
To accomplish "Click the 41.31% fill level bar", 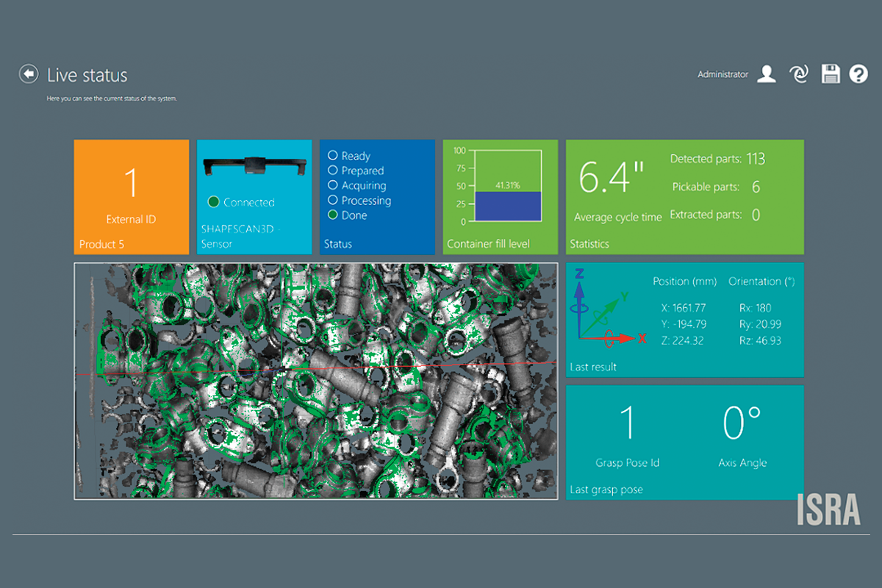I will 507,206.
